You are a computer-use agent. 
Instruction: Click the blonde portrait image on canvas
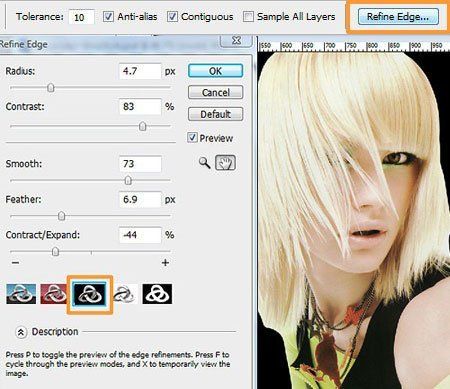354,220
